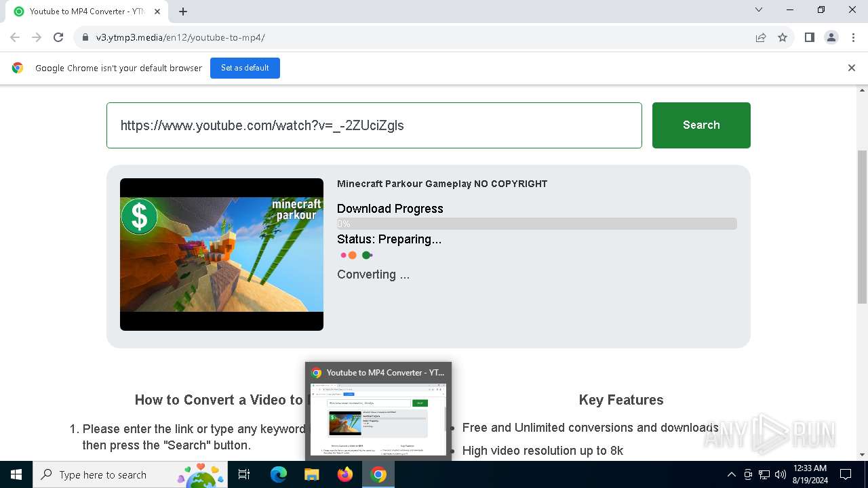This screenshot has width=868, height=488.
Task: Click the green Search button
Action: coord(701,125)
